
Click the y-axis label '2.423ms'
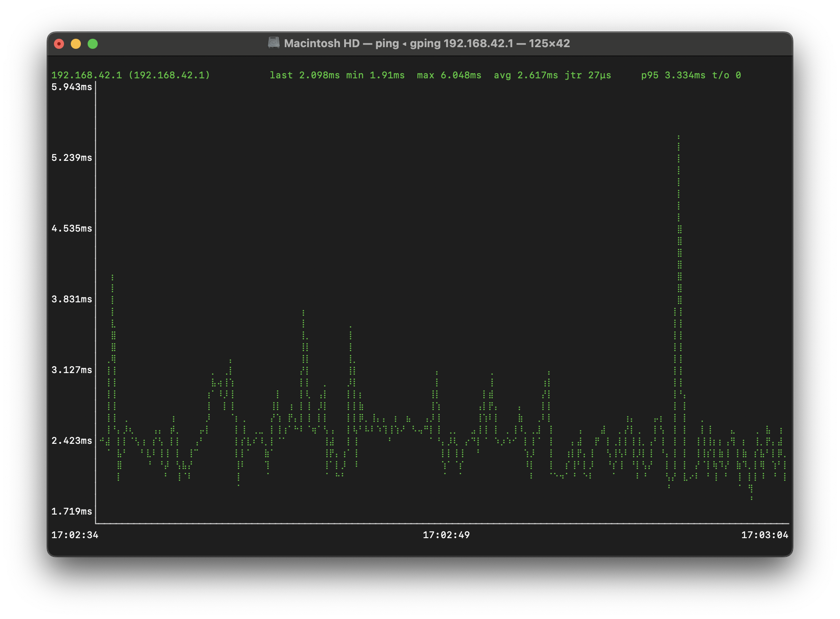click(x=72, y=441)
